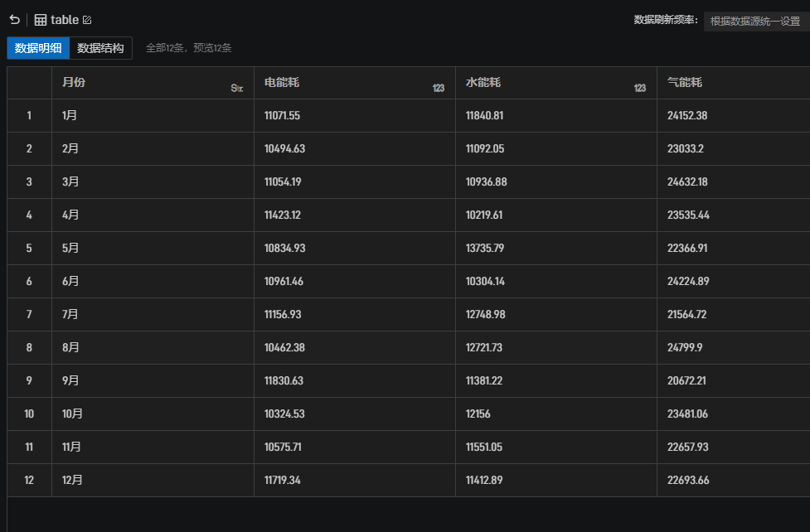The width and height of the screenshot is (810, 532).
Task: Click value 24152.38
Action: 687,116
